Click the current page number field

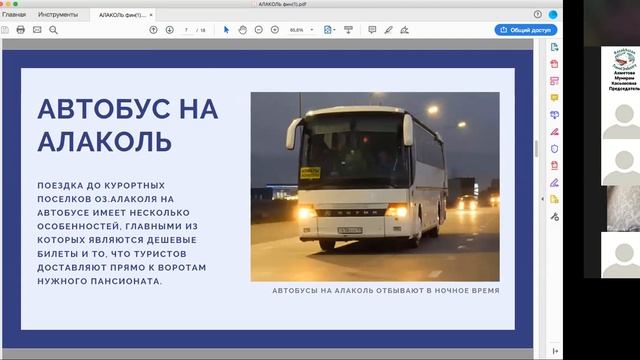click(187, 30)
